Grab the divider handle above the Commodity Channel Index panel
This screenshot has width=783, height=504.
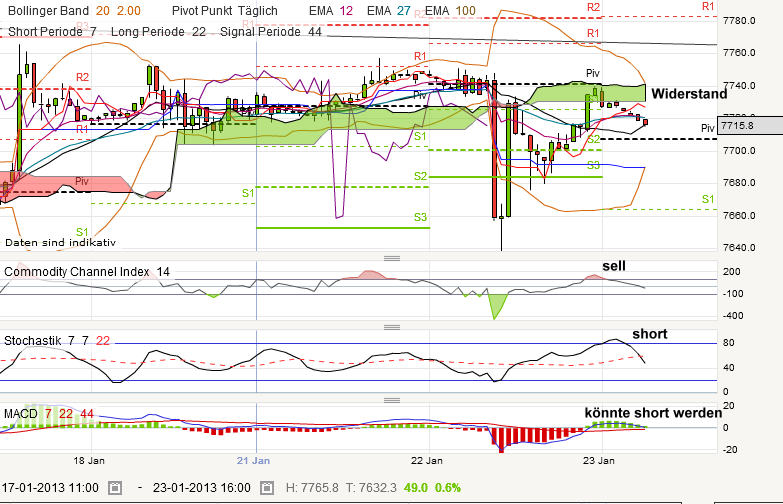392,258
